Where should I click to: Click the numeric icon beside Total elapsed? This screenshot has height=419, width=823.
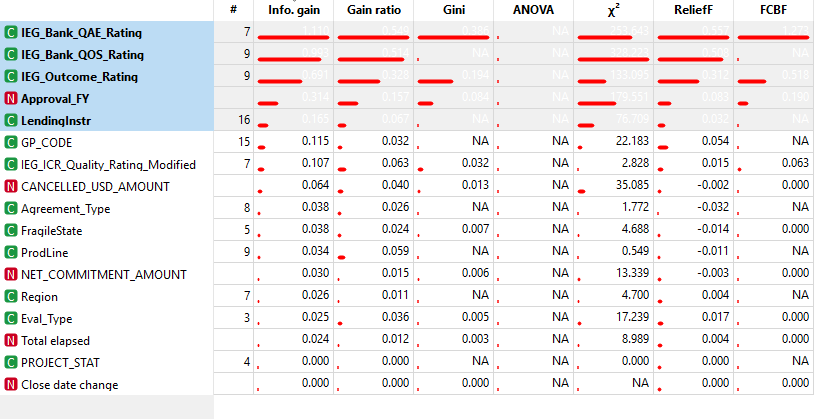10,341
